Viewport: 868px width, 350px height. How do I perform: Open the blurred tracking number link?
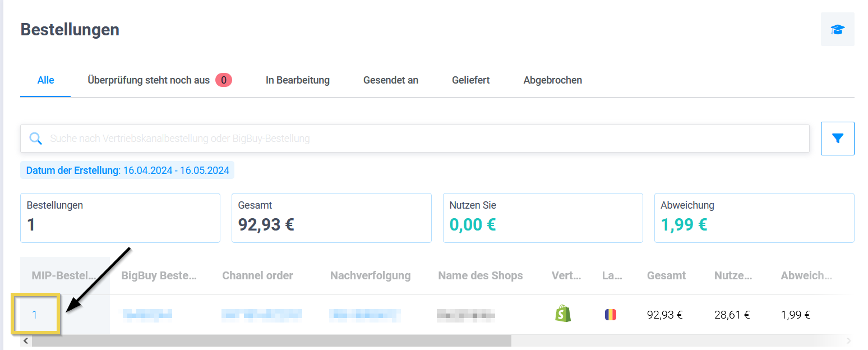[364, 315]
